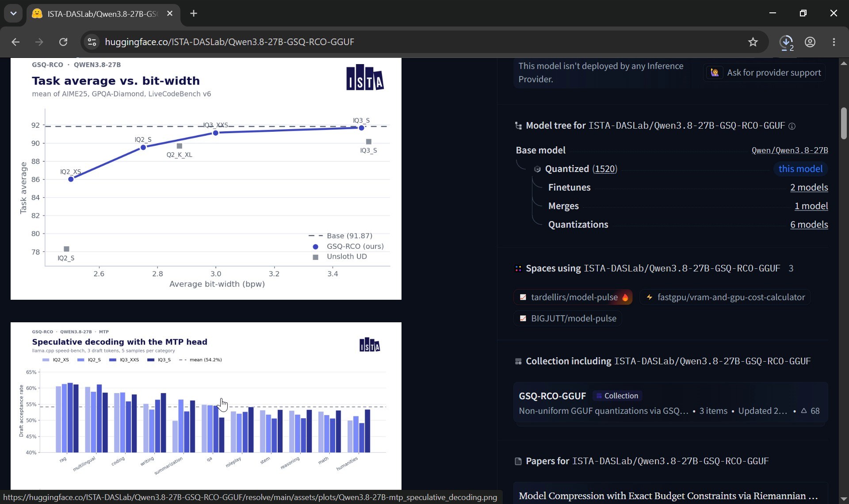Click the Collection including section icon
The height and width of the screenshot is (504, 849).
pyautogui.click(x=518, y=362)
